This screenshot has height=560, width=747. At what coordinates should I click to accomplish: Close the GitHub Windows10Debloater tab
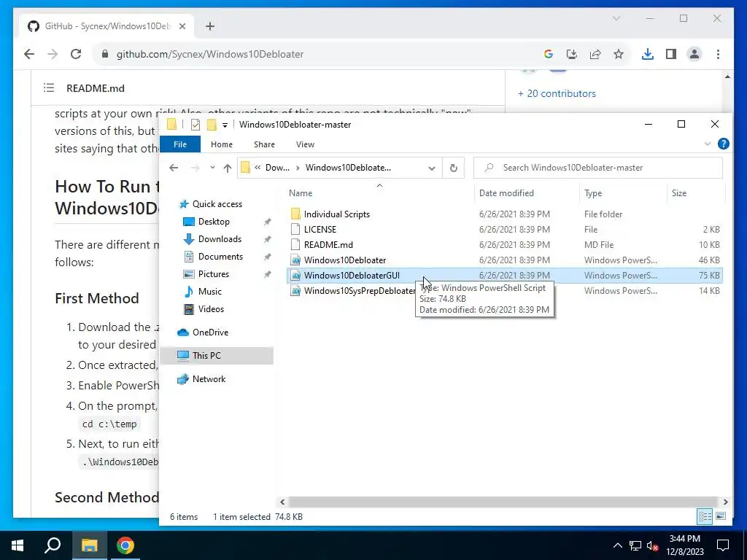(182, 26)
